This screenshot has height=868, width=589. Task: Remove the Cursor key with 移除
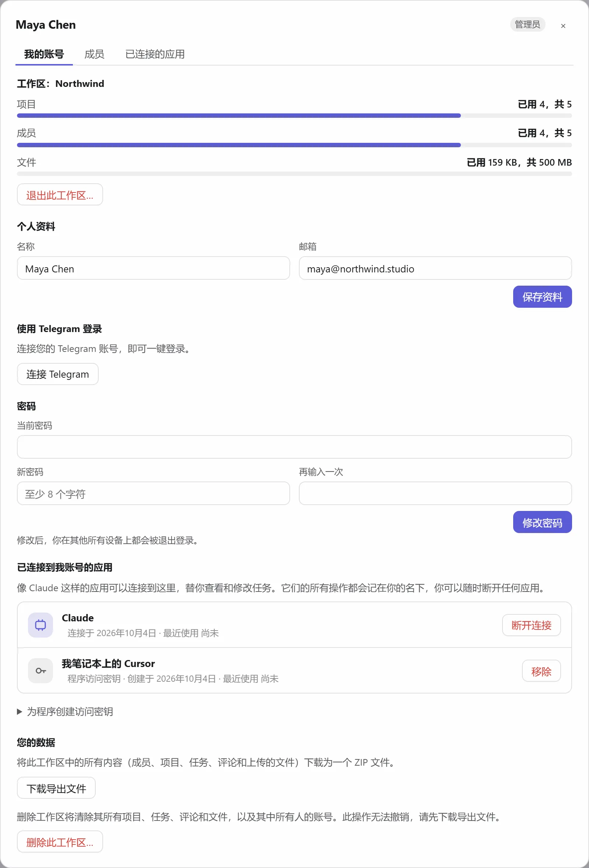coord(542,671)
